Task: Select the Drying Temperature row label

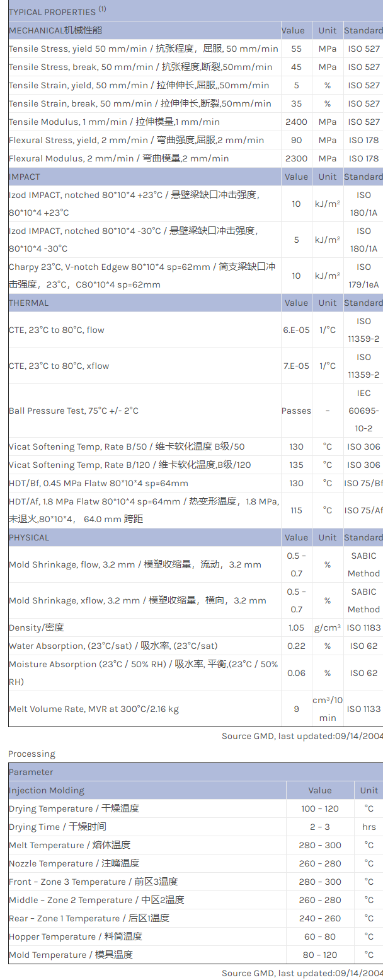Action: coord(74,808)
